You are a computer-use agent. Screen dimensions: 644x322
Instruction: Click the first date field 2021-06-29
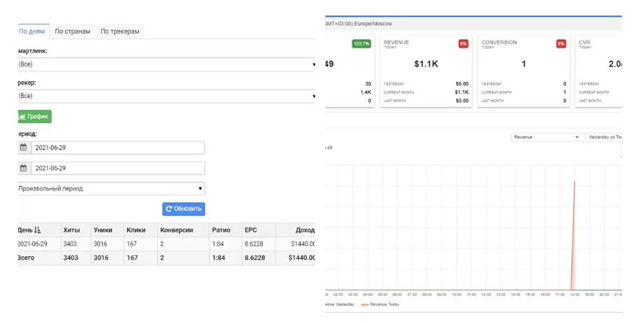click(117, 148)
